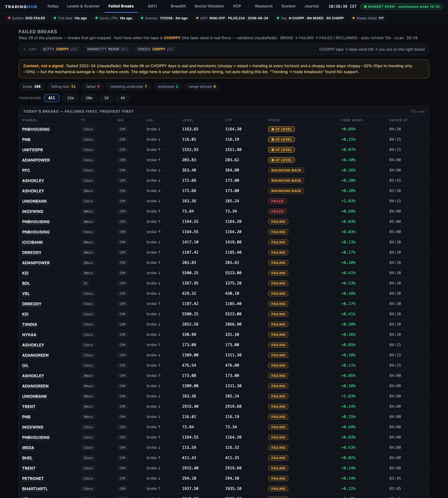Filter by retesting underside 7 chip
448x498 pixels.
pyautogui.click(x=128, y=87)
